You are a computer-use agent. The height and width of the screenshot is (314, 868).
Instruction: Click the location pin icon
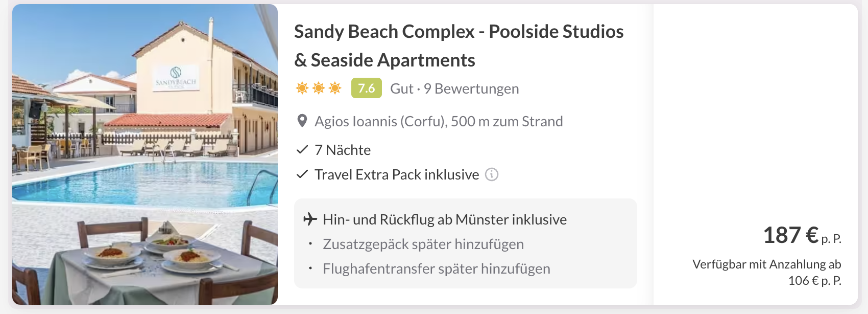[302, 121]
